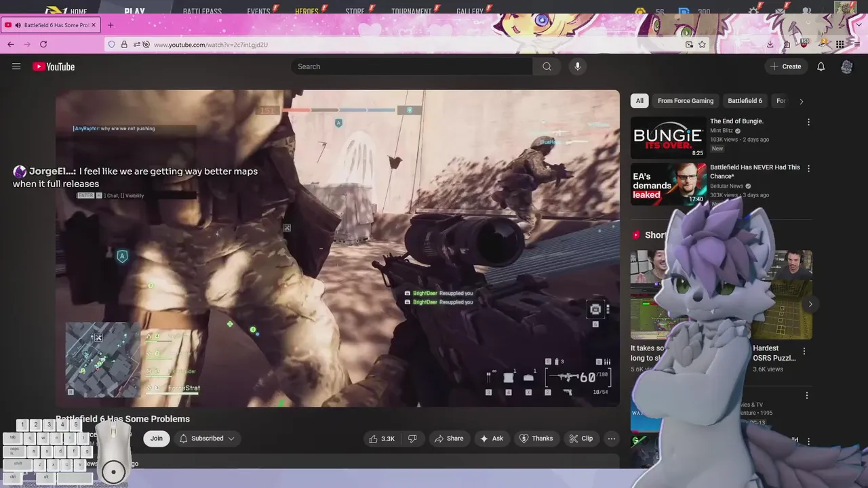This screenshot has height=488, width=868.
Task: Like the video with thumbs up
Action: click(x=382, y=439)
